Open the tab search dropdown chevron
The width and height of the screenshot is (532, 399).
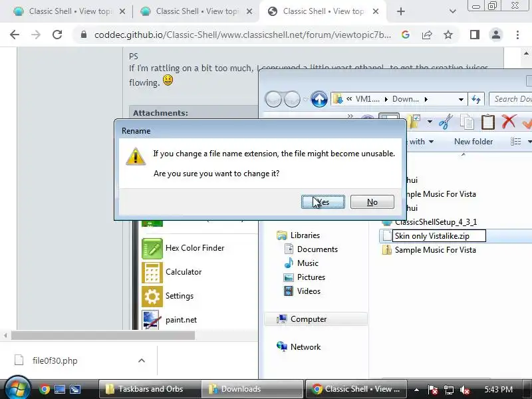tap(453, 11)
